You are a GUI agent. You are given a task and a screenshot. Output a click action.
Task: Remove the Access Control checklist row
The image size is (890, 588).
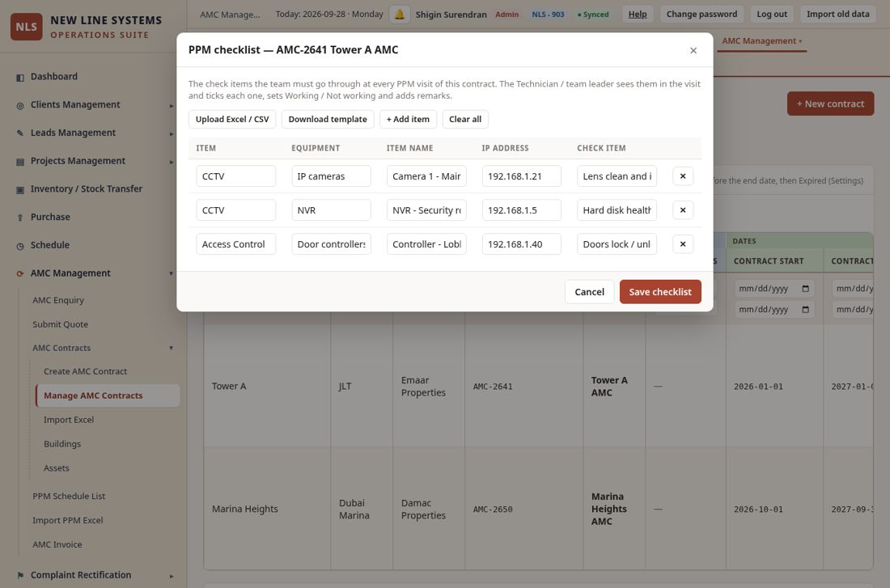tap(683, 244)
